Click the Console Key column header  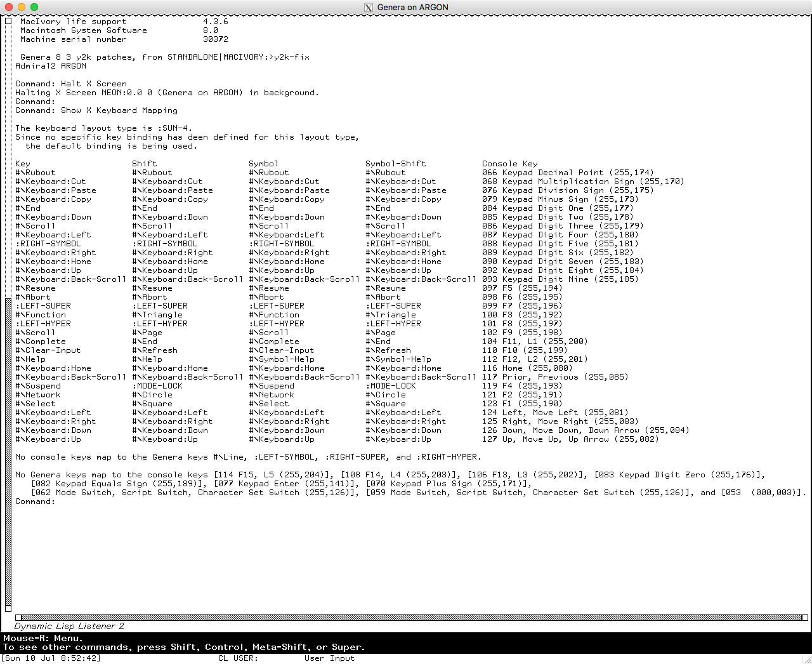click(509, 164)
